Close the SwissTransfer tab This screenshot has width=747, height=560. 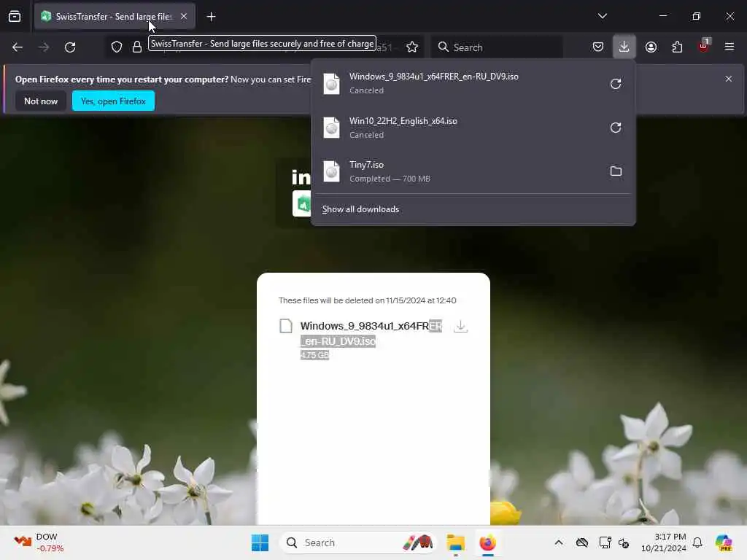point(184,16)
